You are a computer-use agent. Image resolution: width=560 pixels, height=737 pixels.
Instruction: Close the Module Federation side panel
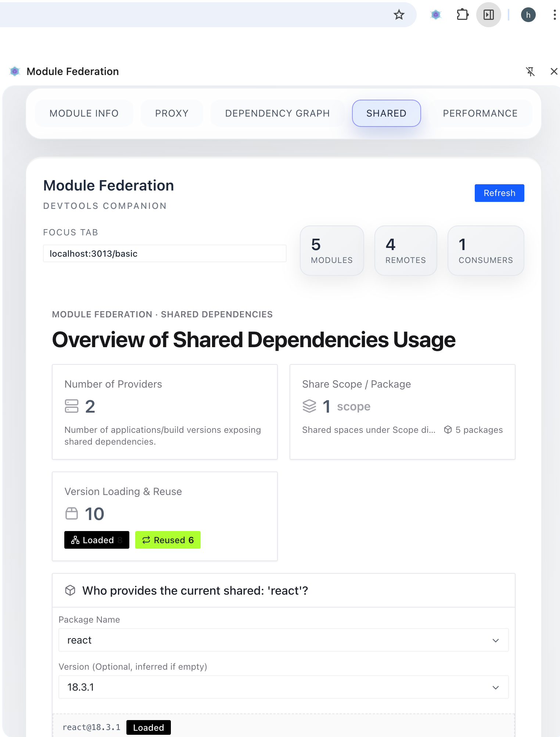(554, 71)
